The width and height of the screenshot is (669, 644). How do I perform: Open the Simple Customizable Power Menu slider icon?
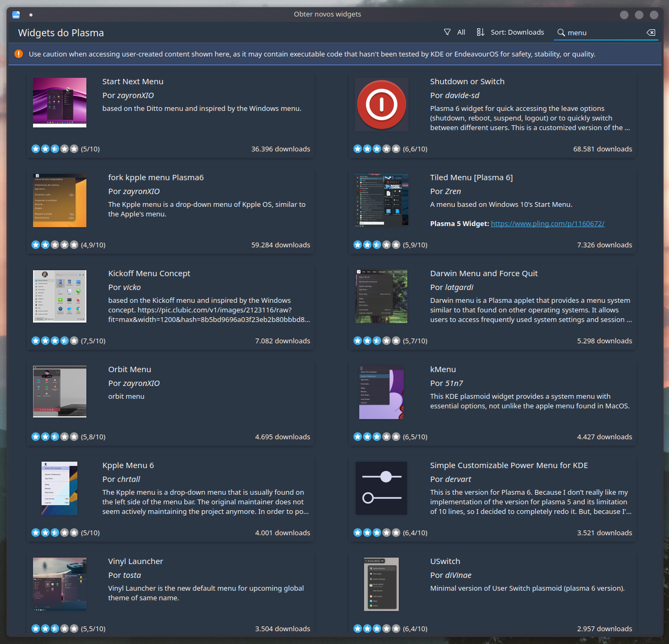click(382, 488)
